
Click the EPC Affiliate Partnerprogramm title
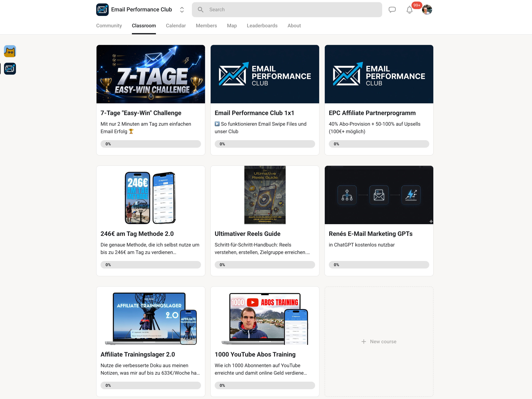[x=372, y=113]
